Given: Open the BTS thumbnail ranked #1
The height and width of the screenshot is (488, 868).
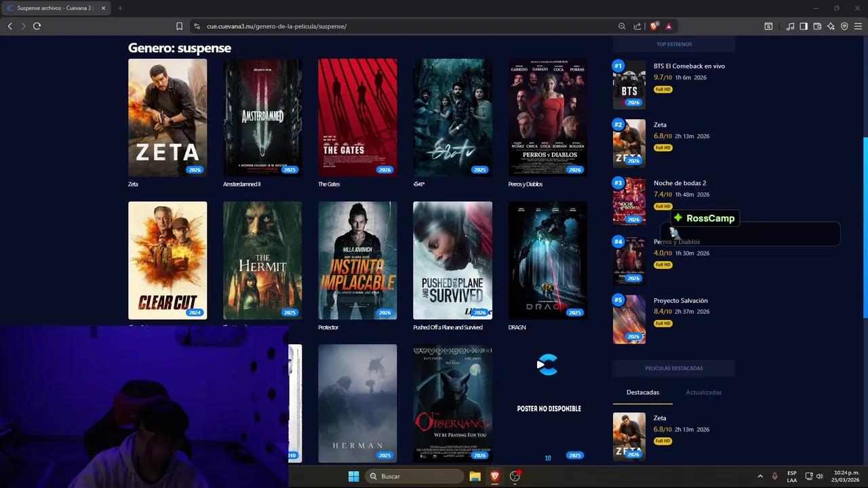Looking at the screenshot, I should coord(629,84).
